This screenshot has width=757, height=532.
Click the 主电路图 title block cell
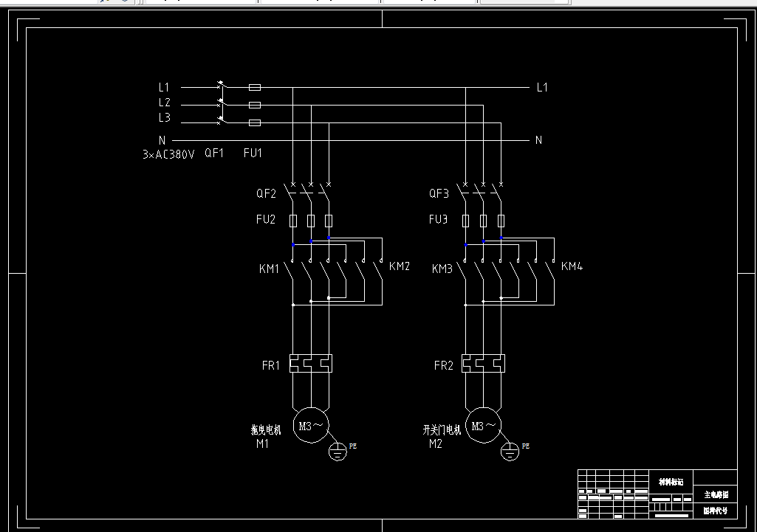coord(716,494)
